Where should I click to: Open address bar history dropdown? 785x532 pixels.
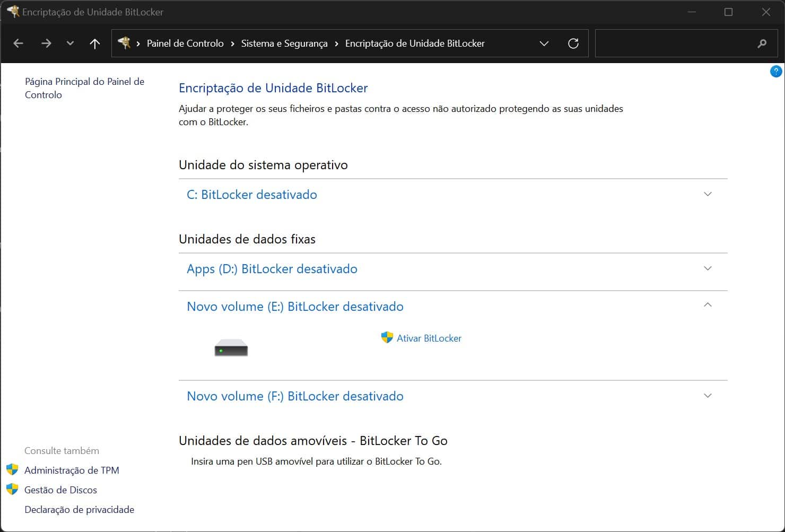(544, 43)
